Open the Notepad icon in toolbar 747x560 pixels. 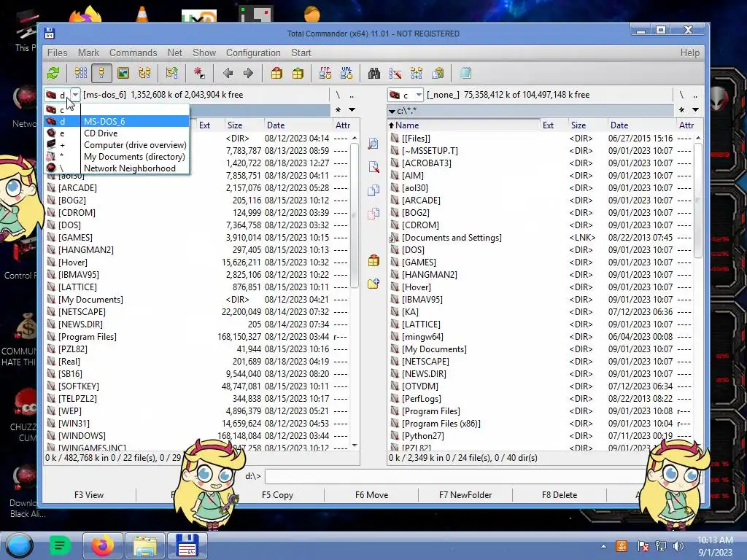[465, 74]
